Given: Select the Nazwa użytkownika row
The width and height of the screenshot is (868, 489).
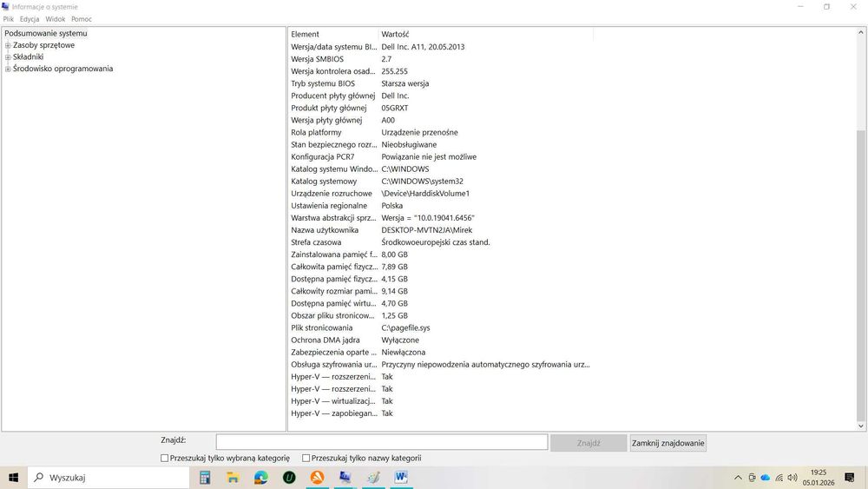Looking at the screenshot, I should tap(441, 230).
